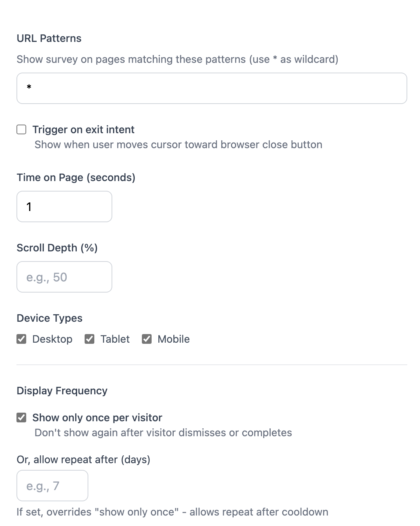The image size is (420, 526).
Task: Click the Desktop checkbox label text
Action: click(x=52, y=339)
